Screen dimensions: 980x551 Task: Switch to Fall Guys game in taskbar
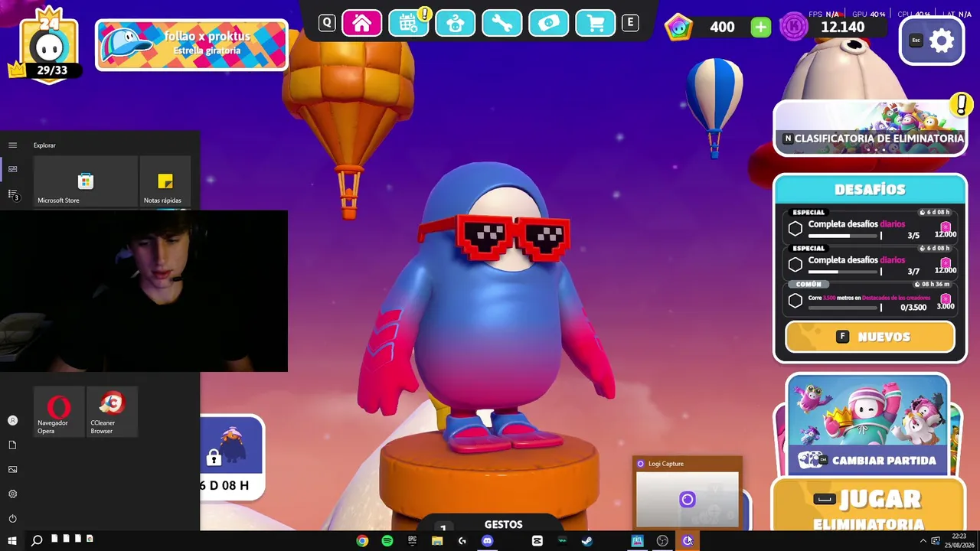637,541
